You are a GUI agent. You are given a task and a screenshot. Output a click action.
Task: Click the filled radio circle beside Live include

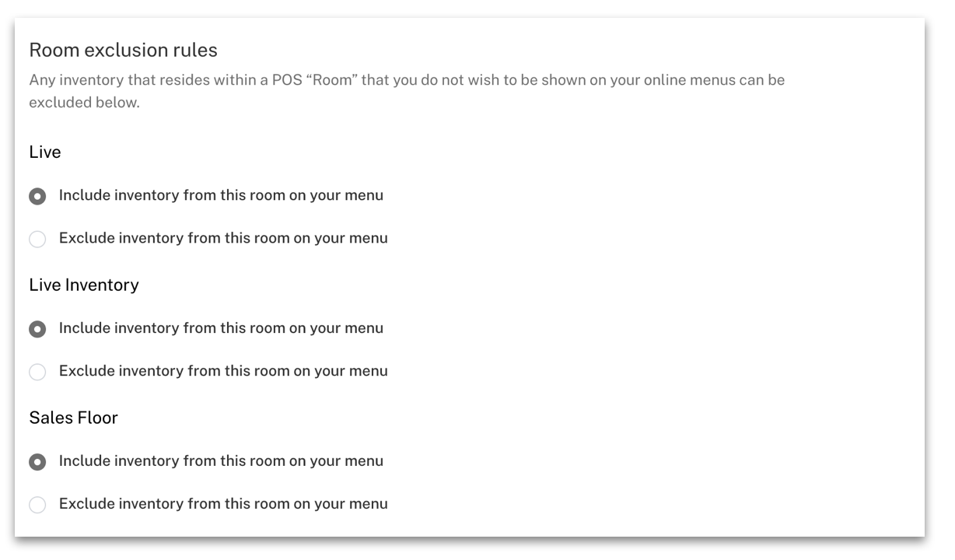click(x=37, y=196)
